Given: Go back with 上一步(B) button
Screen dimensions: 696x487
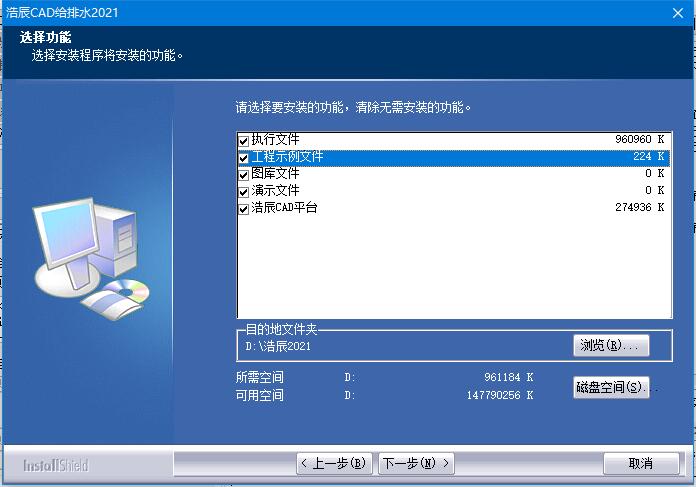Looking at the screenshot, I should 334,463.
